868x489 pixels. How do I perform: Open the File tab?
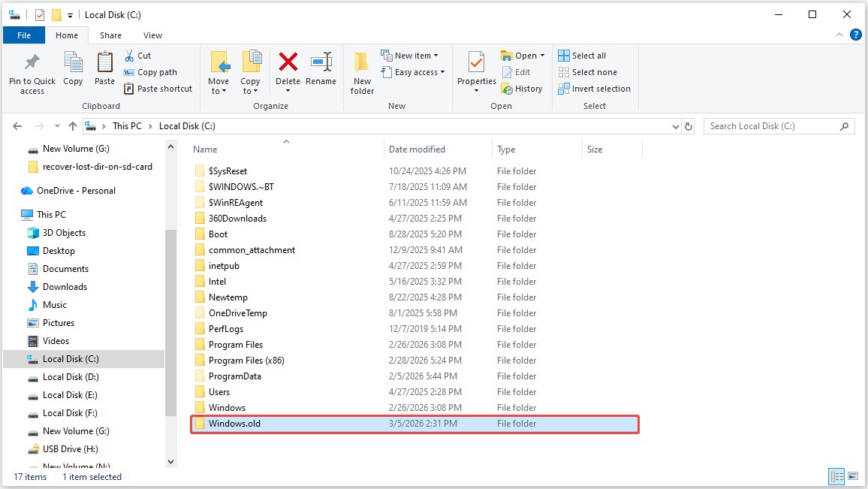[x=24, y=35]
